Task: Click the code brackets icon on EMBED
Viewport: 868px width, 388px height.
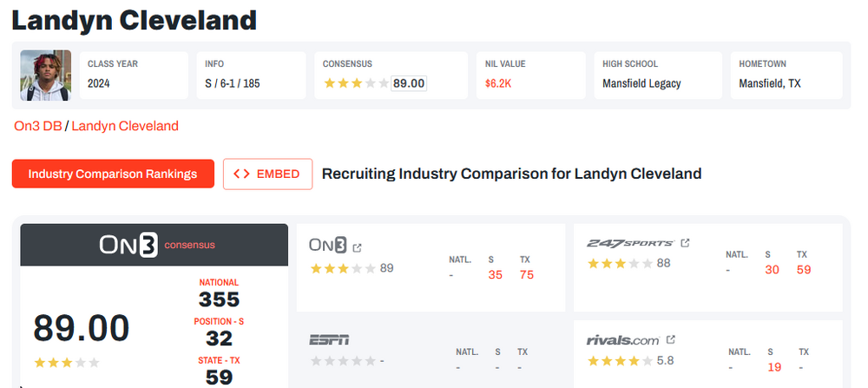Action: 242,174
